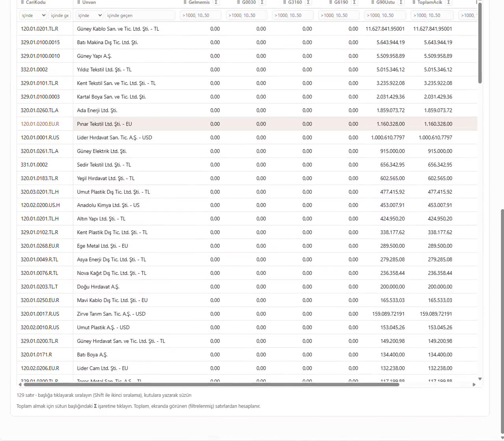Click the Lider Cam Ltd. Şti. - EU cell
504x441 pixels.
click(x=102, y=368)
